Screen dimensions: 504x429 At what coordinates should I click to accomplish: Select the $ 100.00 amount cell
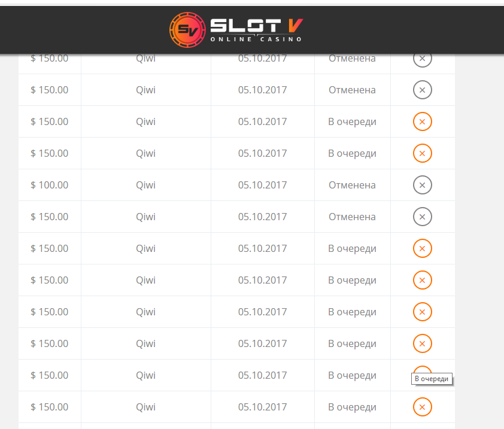coord(50,185)
